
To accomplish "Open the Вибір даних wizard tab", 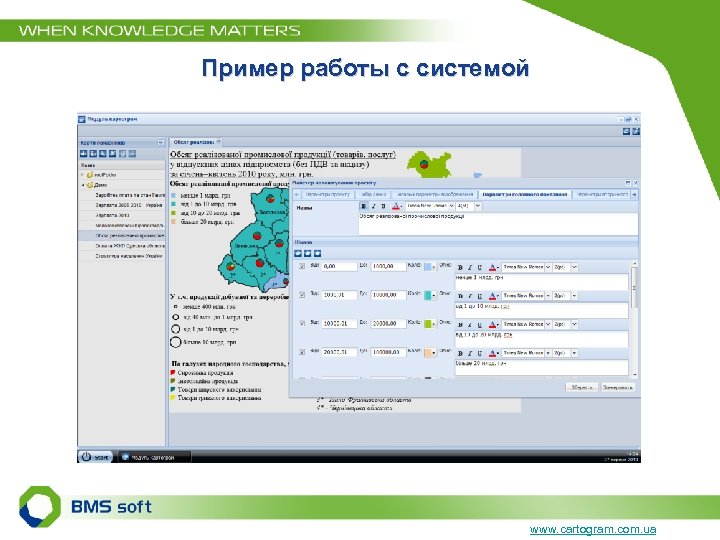I will pos(373,195).
